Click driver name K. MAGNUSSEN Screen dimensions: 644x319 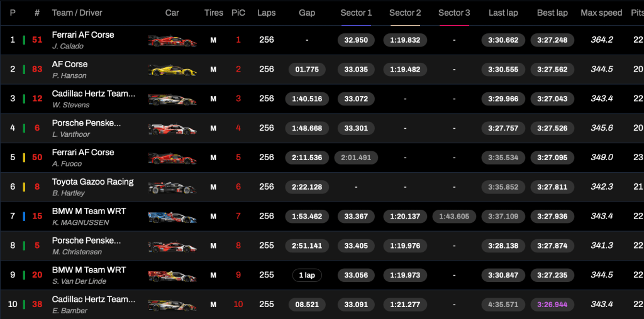(80, 222)
